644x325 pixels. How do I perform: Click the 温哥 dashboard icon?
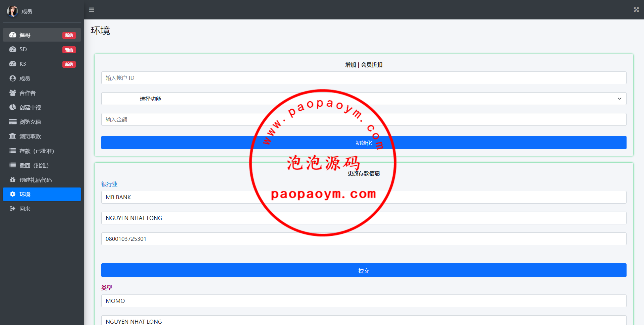(x=13, y=35)
